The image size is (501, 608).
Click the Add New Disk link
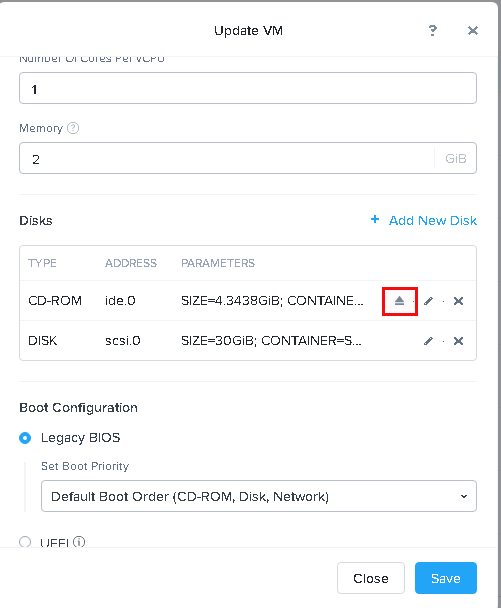pyautogui.click(x=433, y=220)
